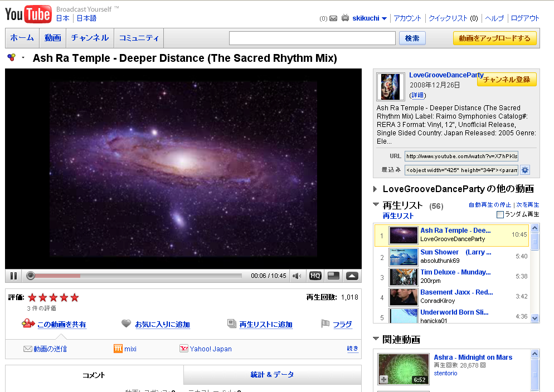Click the share video icon
The image size is (554, 392).
pos(28,323)
